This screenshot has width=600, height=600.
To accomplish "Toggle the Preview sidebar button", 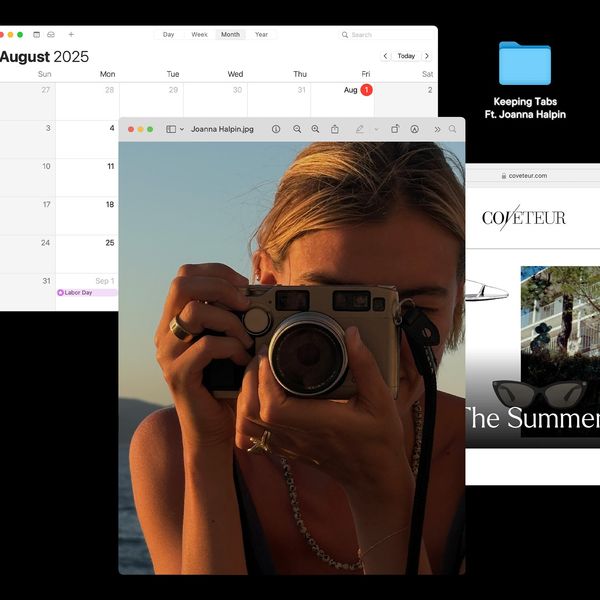I will (x=171, y=129).
